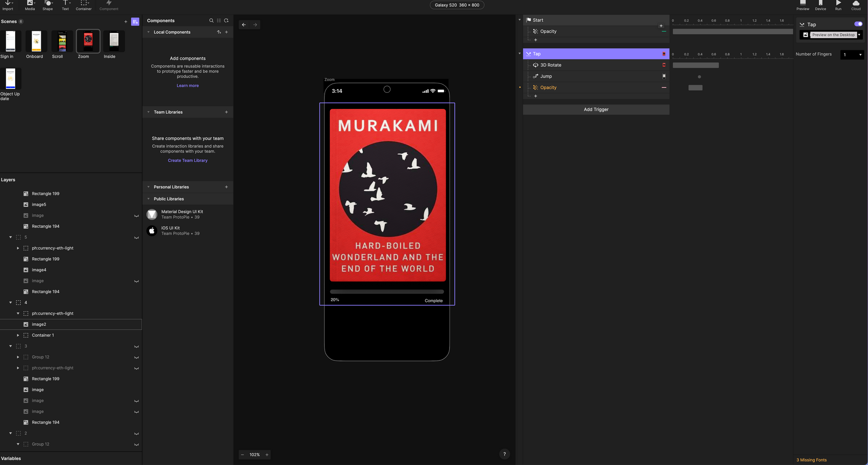
Task: Go back with the canvas left arrow
Action: point(244,25)
